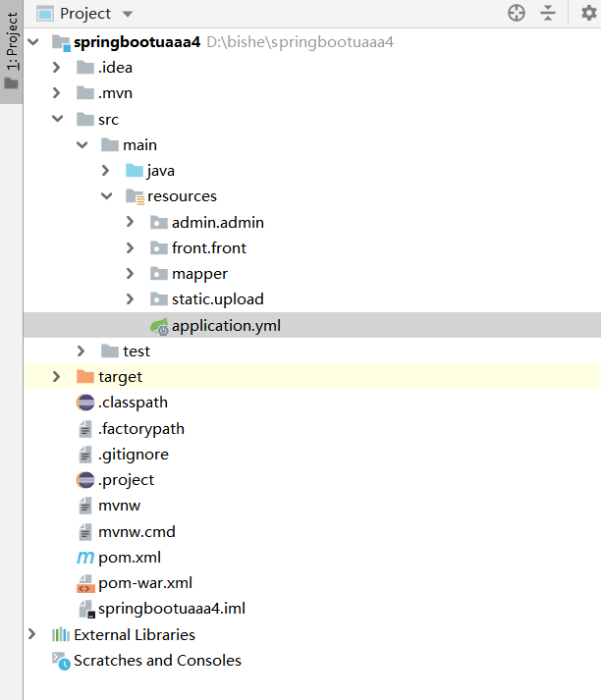Click the collapse all icon in header

pyautogui.click(x=548, y=13)
